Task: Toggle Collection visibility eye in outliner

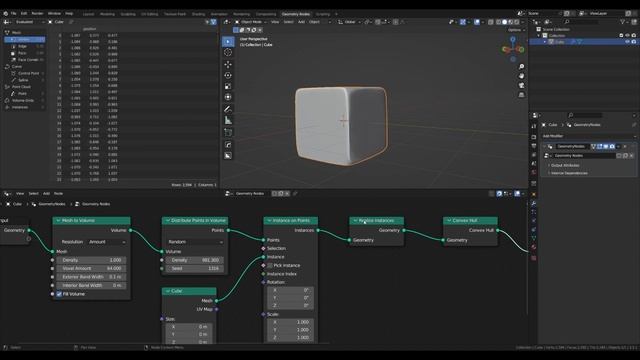Action: click(627, 36)
